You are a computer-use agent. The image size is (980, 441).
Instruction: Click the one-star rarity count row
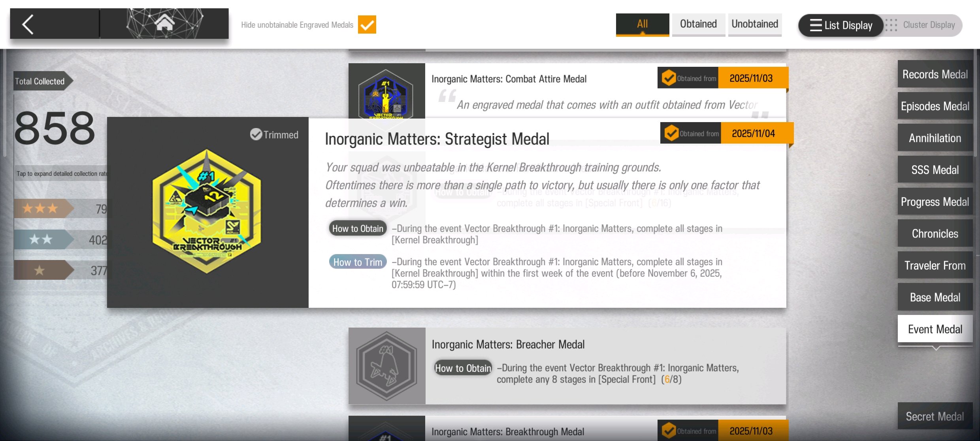click(61, 270)
